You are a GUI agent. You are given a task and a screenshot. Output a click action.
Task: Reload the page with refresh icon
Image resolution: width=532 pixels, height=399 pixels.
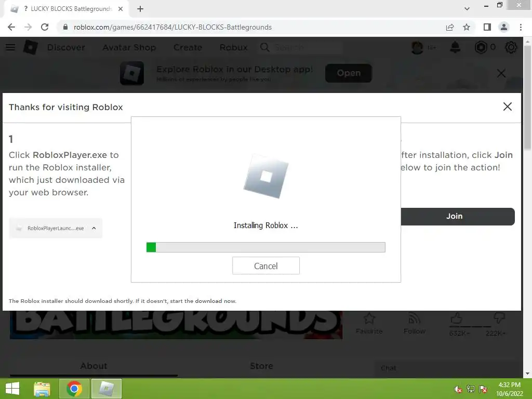click(45, 27)
